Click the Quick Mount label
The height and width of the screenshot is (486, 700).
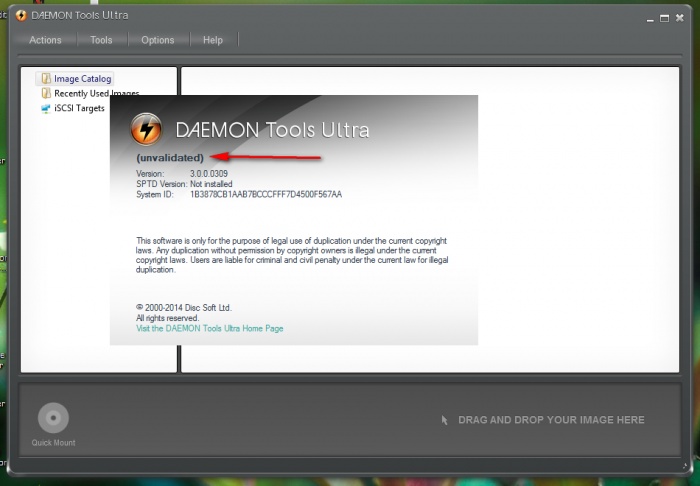coord(53,443)
